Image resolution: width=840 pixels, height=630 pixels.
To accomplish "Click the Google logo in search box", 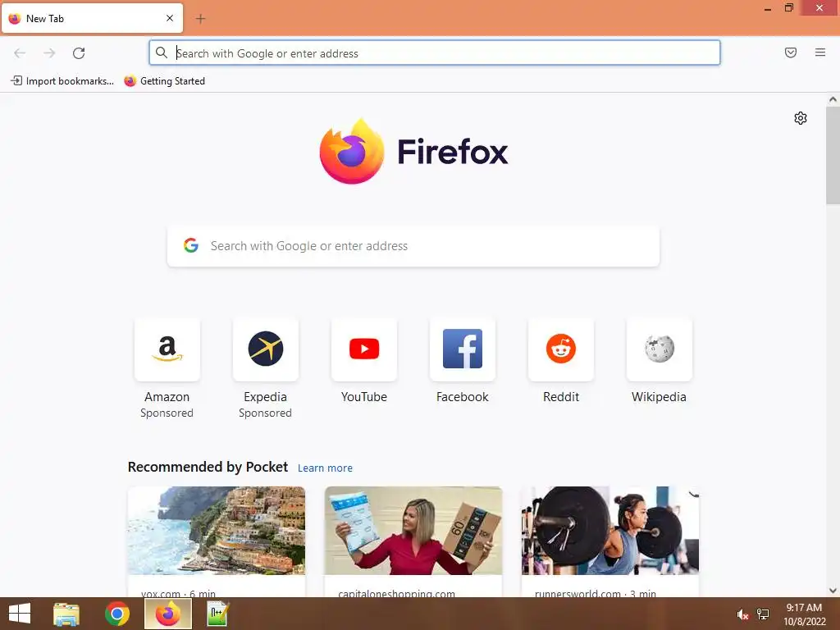I will coord(190,245).
